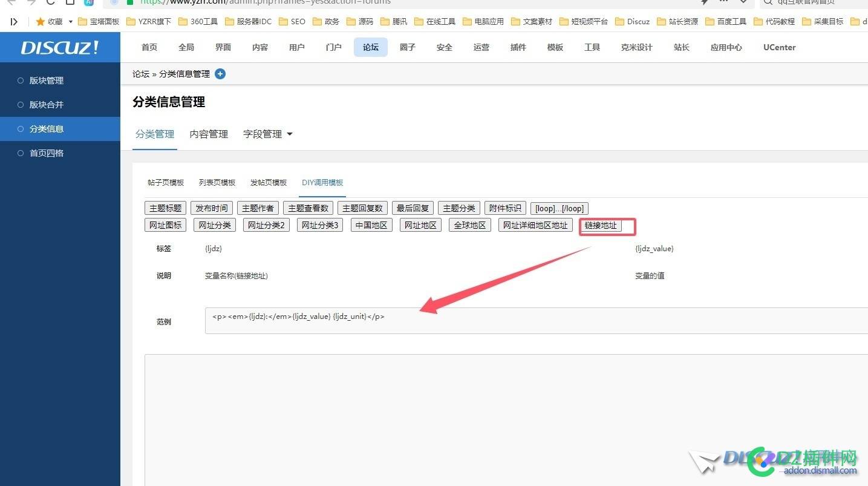Viewport: 868px width, 486px height.
Task: Select 模板 in the top navigation
Action: coord(554,47)
